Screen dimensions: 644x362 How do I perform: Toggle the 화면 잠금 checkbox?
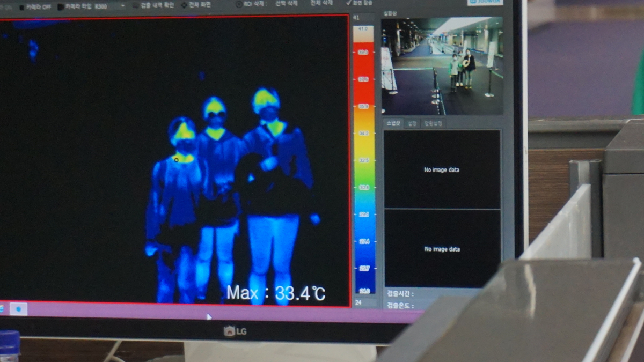tap(360, 3)
